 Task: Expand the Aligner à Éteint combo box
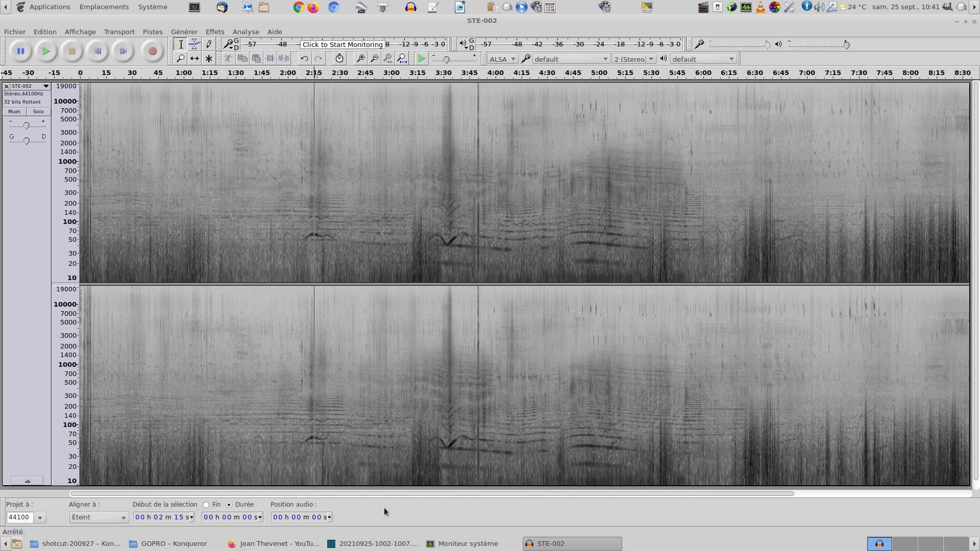tap(99, 517)
